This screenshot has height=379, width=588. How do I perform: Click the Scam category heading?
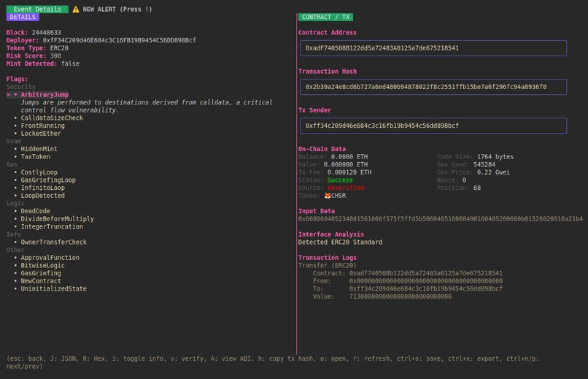[14, 141]
